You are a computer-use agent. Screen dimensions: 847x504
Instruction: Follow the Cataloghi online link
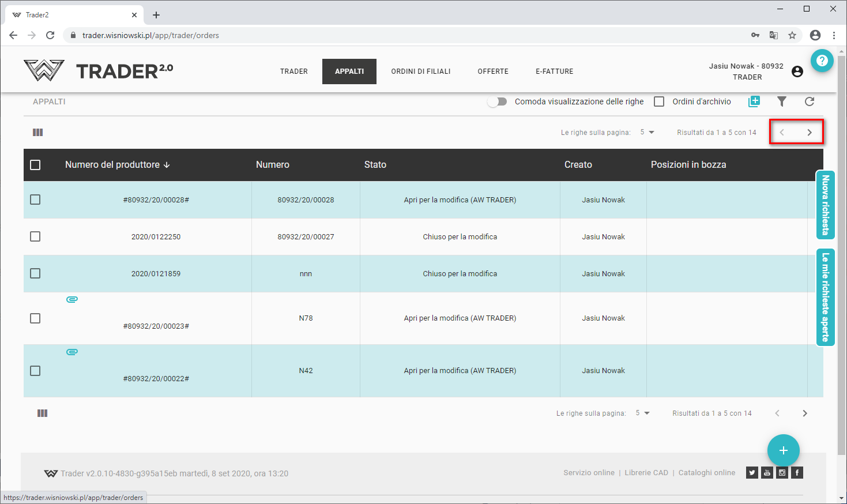click(x=707, y=473)
